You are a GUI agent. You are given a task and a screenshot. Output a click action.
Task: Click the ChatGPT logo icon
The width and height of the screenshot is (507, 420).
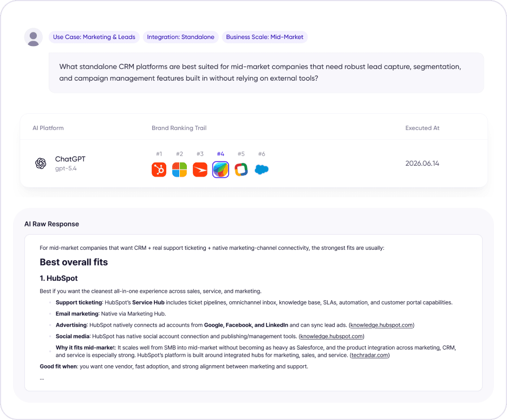point(41,164)
